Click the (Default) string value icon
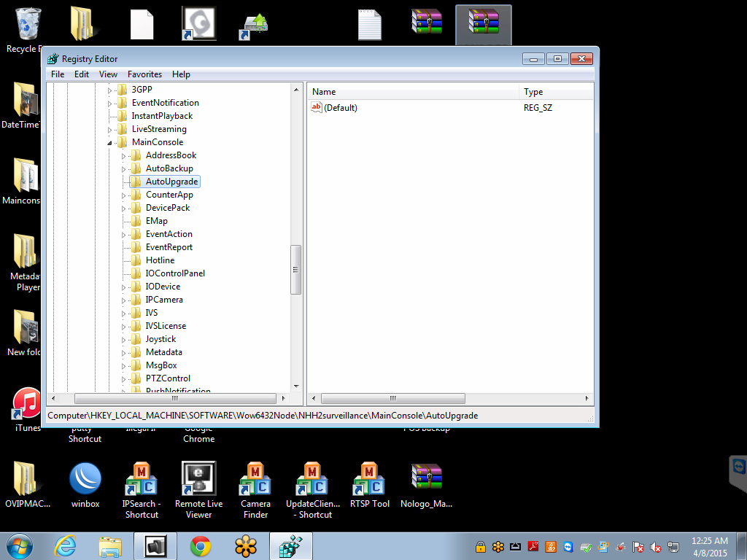 [x=317, y=107]
